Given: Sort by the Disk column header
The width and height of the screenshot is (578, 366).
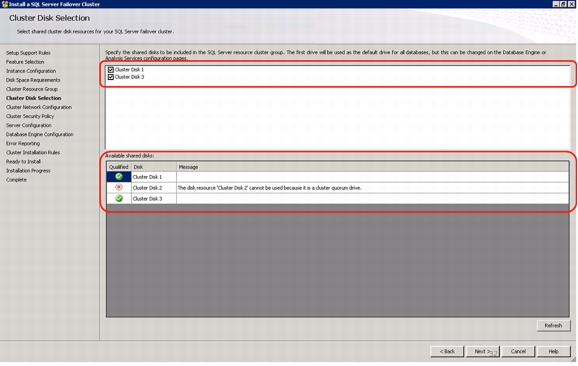Looking at the screenshot, I should [154, 167].
